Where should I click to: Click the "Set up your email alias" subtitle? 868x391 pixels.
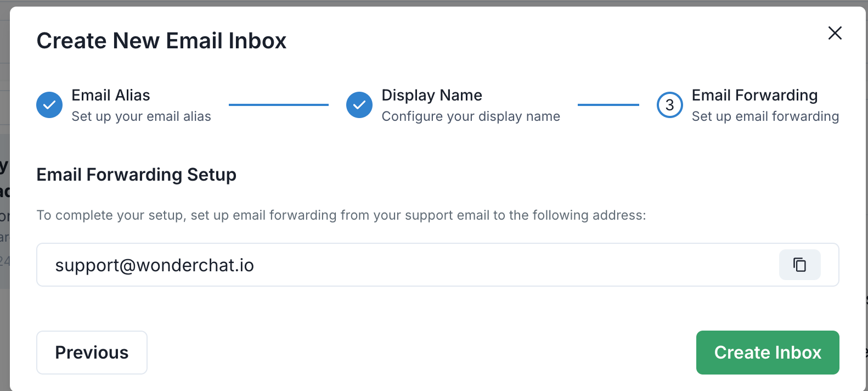141,116
